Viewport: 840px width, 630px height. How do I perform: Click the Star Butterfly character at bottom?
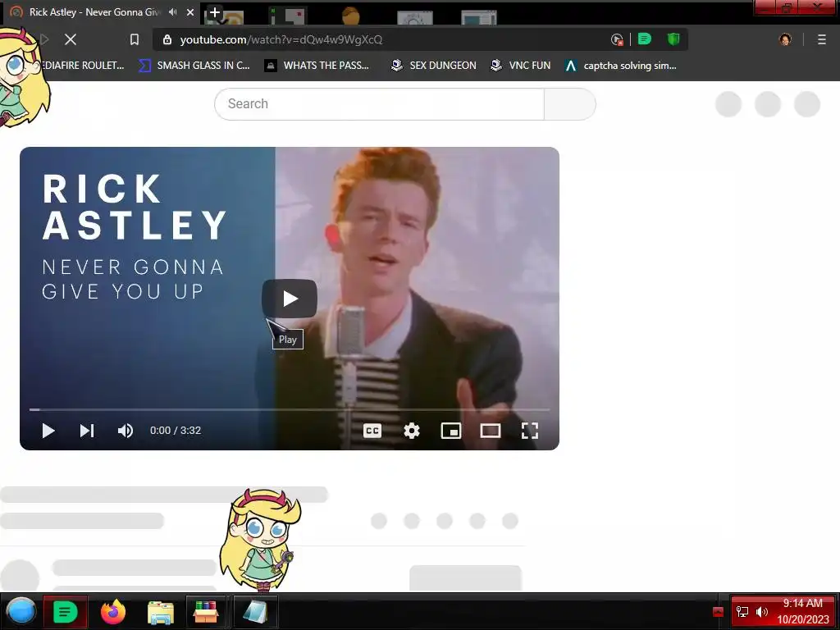(260, 539)
